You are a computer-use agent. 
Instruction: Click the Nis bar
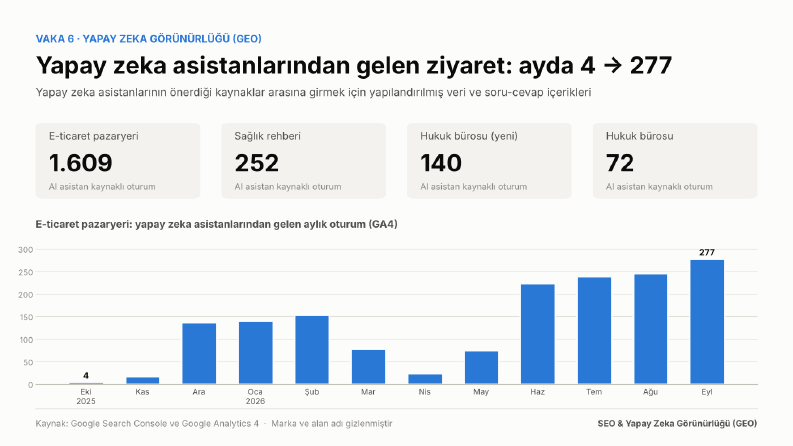[x=425, y=380]
